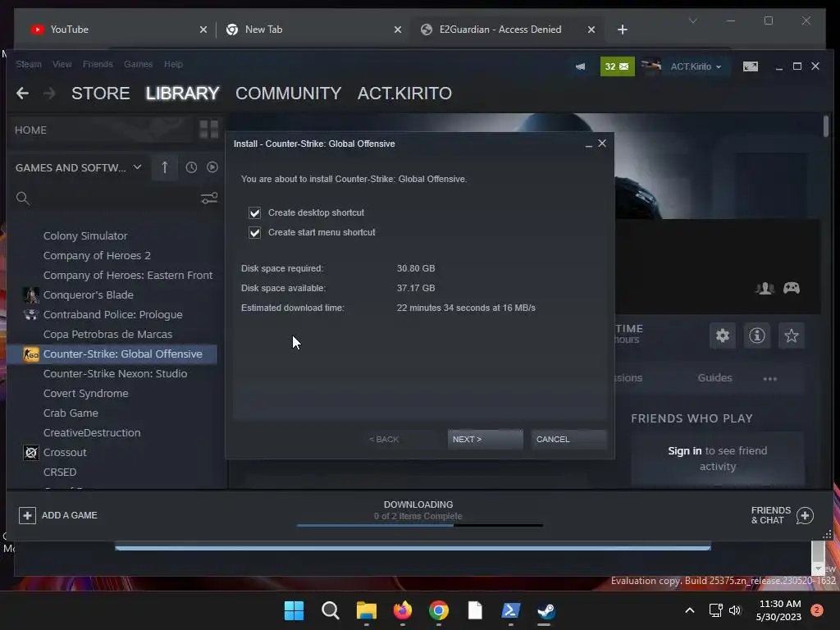
Task: Open the game info icon
Action: (756, 336)
